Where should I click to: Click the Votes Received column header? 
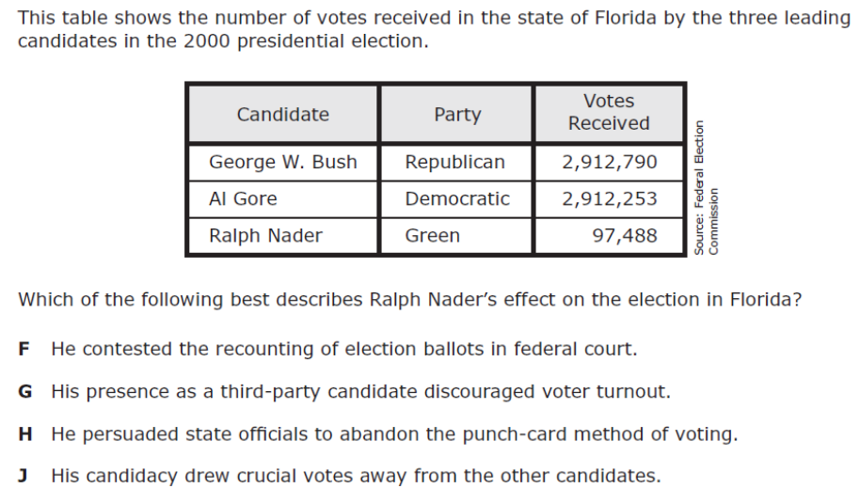[609, 112]
